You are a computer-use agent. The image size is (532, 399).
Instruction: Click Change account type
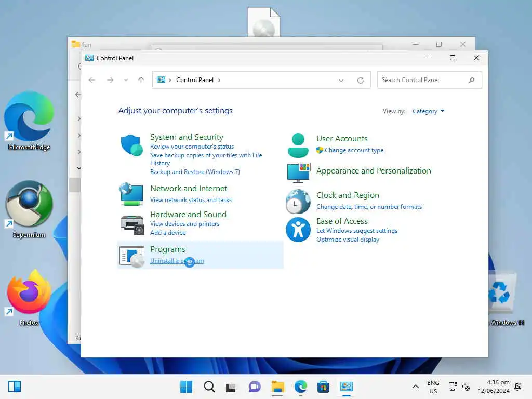[354, 150]
